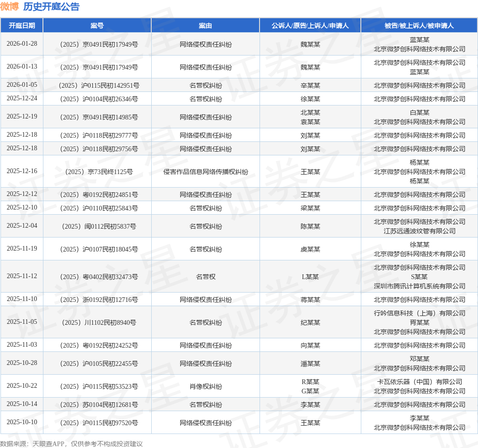Select case number (2025)沪0115民初97520号
This screenshot has height=448, width=478.
(99, 423)
